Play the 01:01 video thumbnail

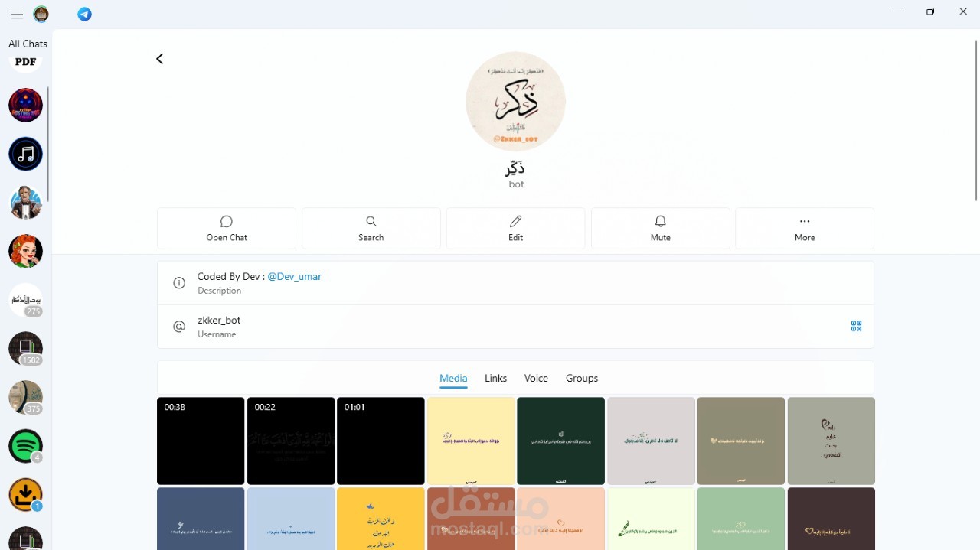[x=381, y=441]
